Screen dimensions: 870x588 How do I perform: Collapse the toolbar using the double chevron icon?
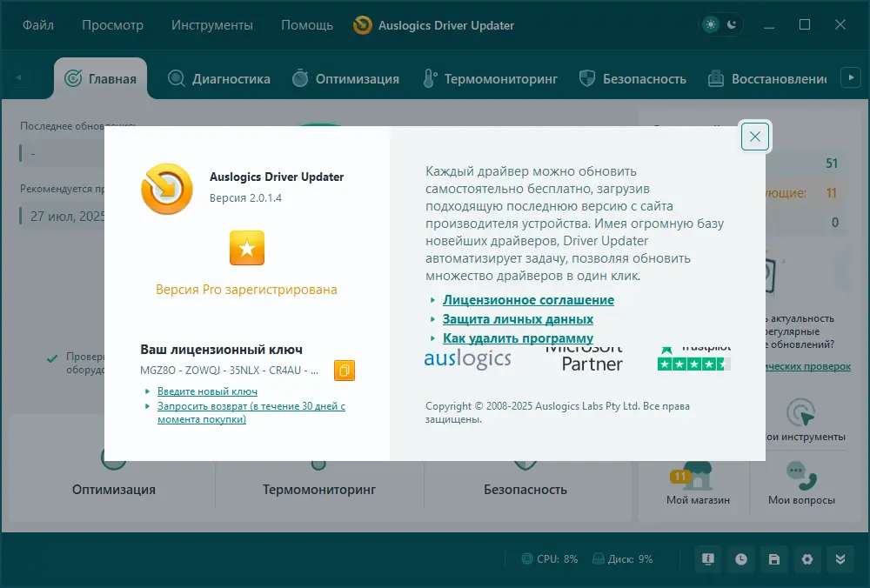click(x=840, y=560)
